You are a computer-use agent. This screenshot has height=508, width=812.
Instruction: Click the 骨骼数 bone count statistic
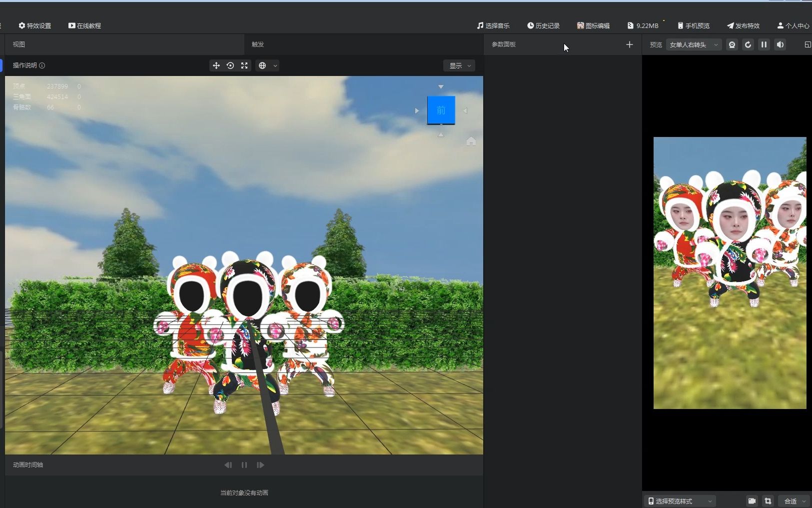tap(47, 107)
